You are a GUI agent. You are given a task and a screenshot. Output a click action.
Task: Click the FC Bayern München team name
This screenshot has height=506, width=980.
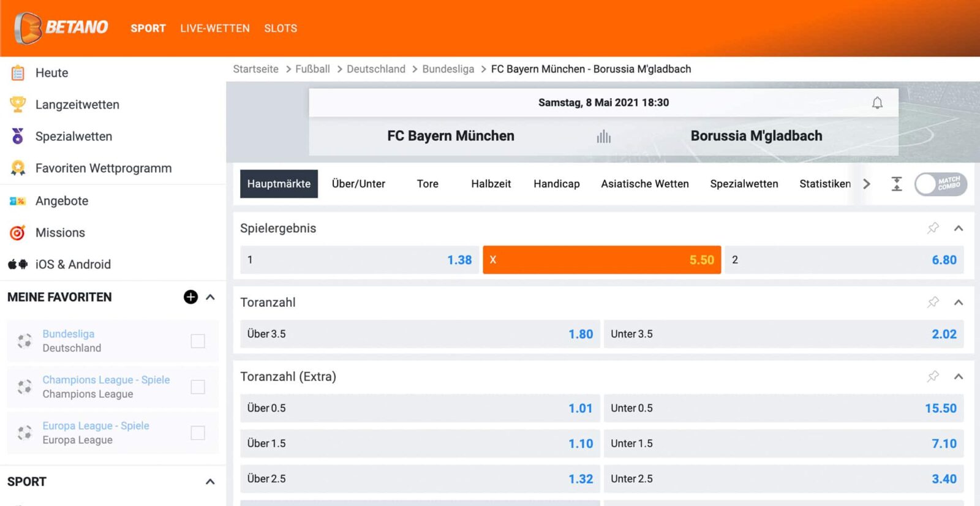tap(451, 136)
